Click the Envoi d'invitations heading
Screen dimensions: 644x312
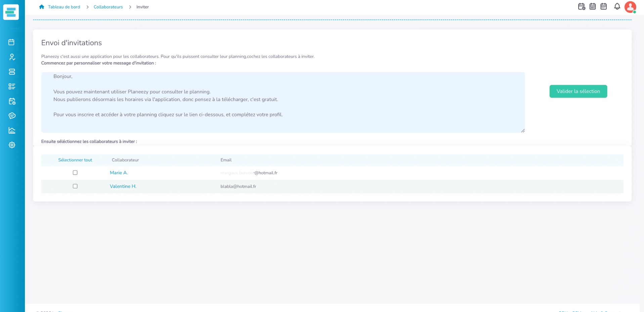coord(72,43)
